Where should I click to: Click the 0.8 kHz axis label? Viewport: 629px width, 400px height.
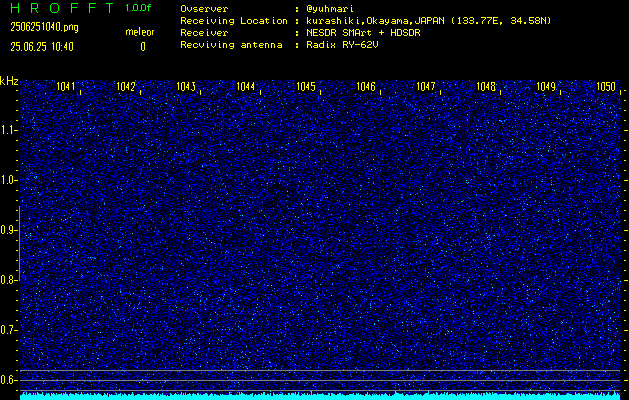(x=7, y=280)
